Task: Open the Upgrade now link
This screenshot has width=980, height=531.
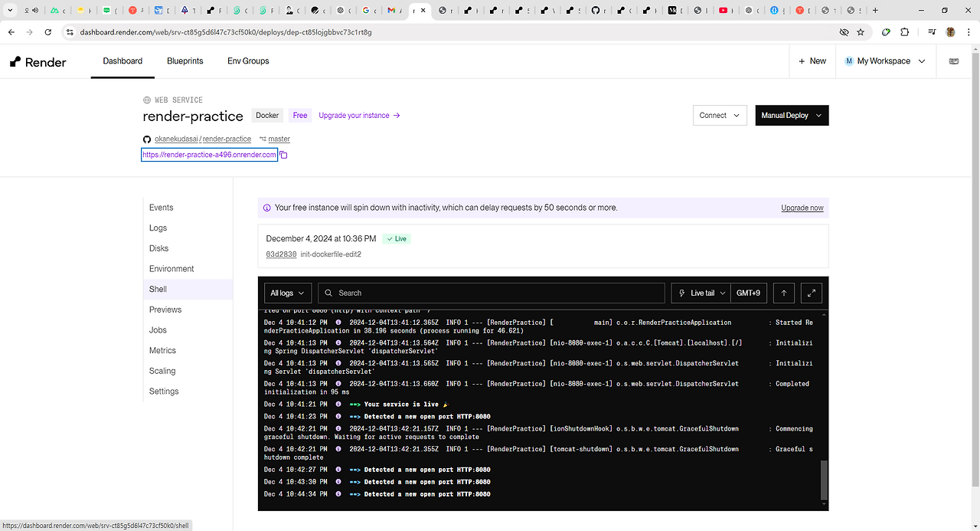Action: tap(802, 207)
